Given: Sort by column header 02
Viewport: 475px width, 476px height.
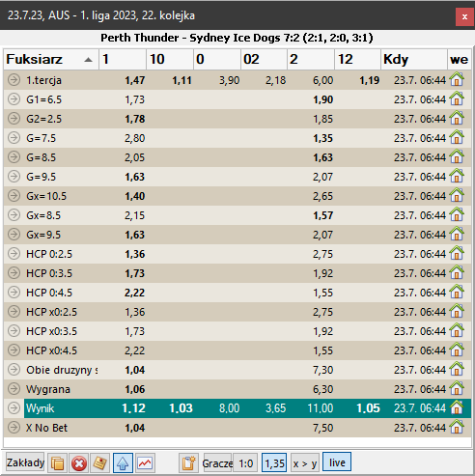Looking at the screenshot, I should point(264,59).
